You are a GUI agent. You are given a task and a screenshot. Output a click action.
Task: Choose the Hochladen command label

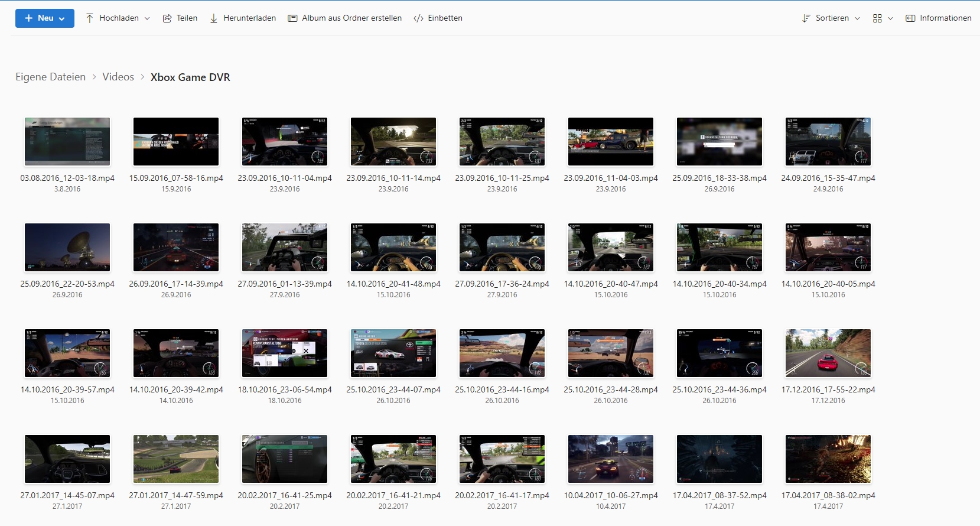point(119,18)
